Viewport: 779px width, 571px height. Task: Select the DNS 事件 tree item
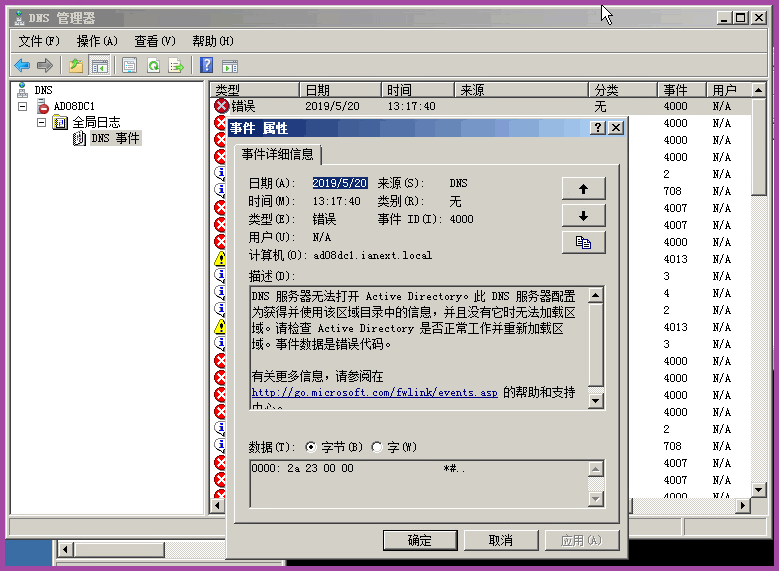115,138
